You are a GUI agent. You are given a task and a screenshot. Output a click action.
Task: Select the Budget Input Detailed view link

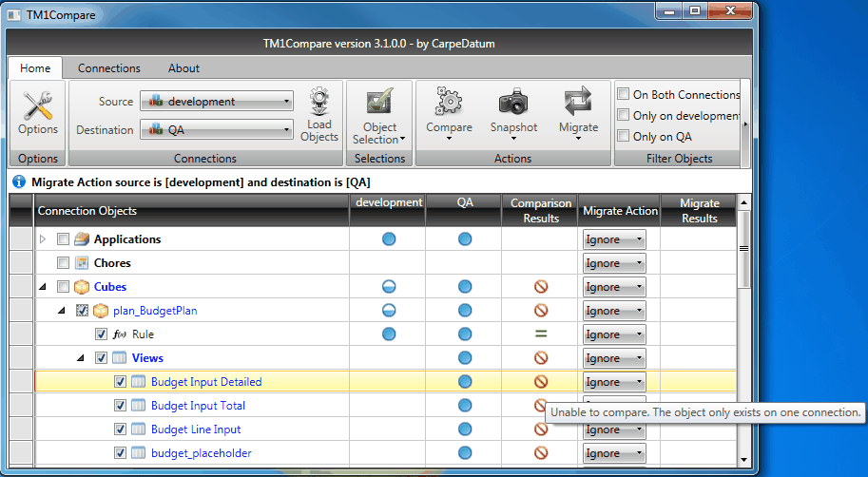[x=206, y=382]
